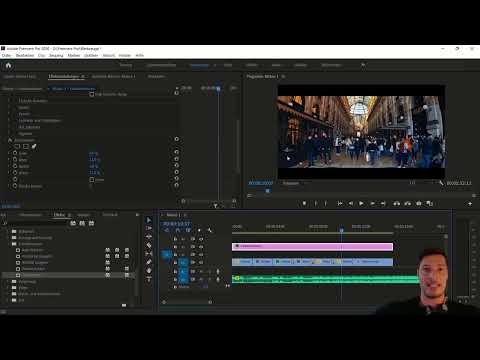Image resolution: width=480 pixels, height=360 pixels.
Task: Select the Horizontal spiegeln effect
Action: click(36, 256)
